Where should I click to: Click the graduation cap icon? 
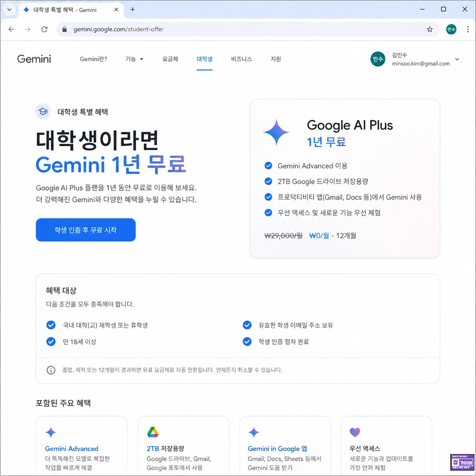tap(43, 112)
